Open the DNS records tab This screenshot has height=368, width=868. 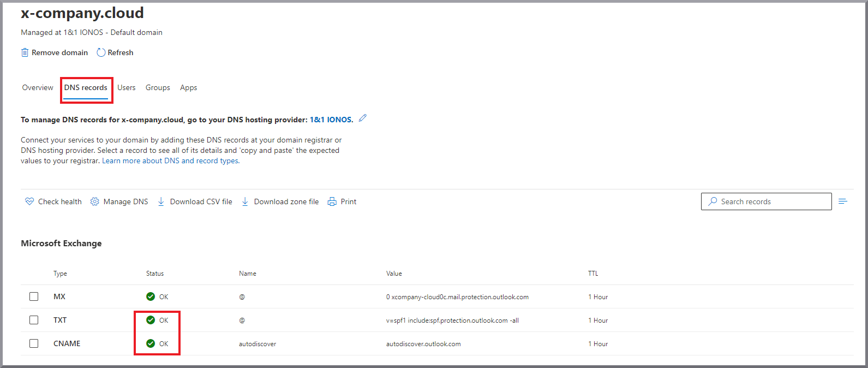(86, 87)
